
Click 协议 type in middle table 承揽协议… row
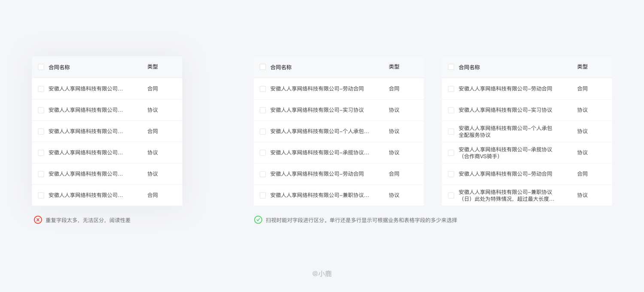pyautogui.click(x=394, y=153)
